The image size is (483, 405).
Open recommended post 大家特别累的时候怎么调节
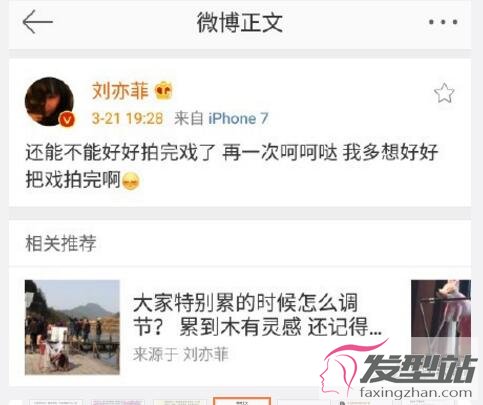pos(257,315)
